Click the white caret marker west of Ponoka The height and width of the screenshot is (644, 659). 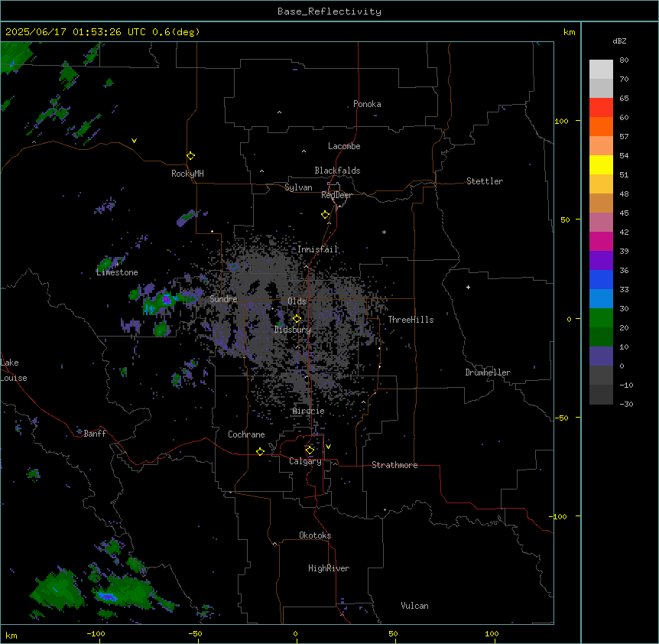(x=280, y=112)
